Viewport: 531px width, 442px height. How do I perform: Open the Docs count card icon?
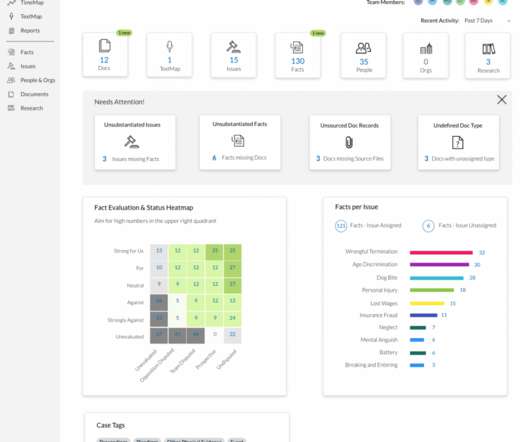(x=105, y=46)
